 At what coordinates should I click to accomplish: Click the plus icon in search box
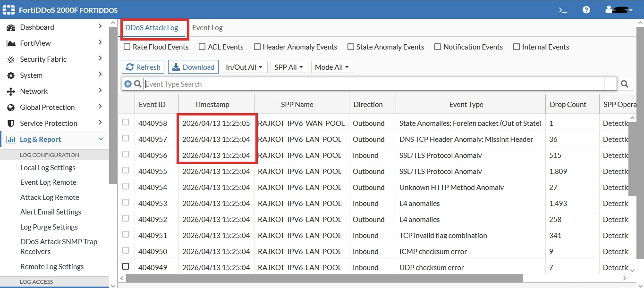tap(128, 84)
